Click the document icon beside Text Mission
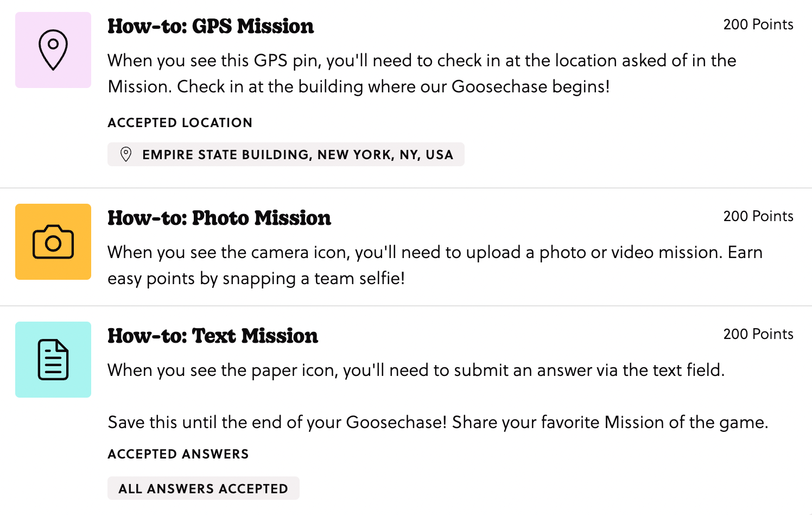The width and height of the screenshot is (812, 515). (x=53, y=360)
